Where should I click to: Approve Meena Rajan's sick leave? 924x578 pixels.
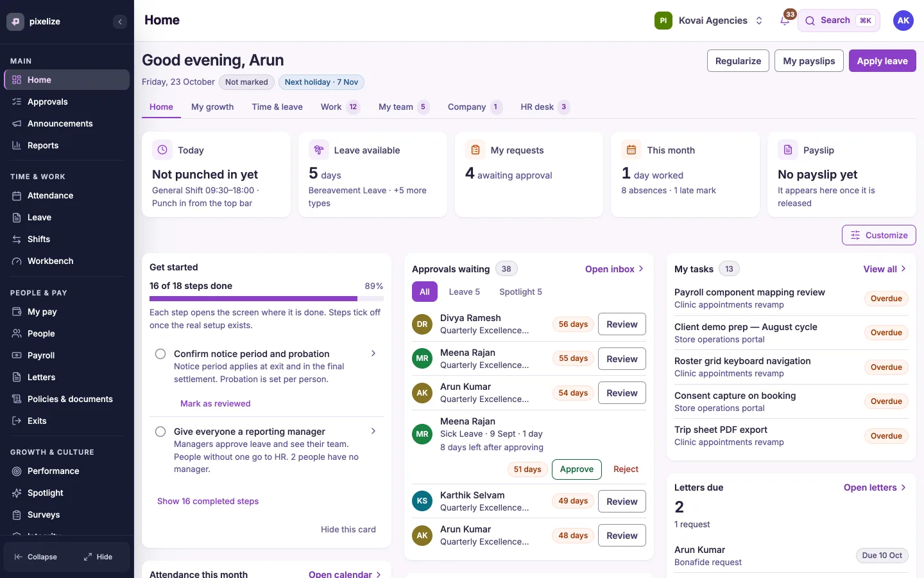click(577, 469)
